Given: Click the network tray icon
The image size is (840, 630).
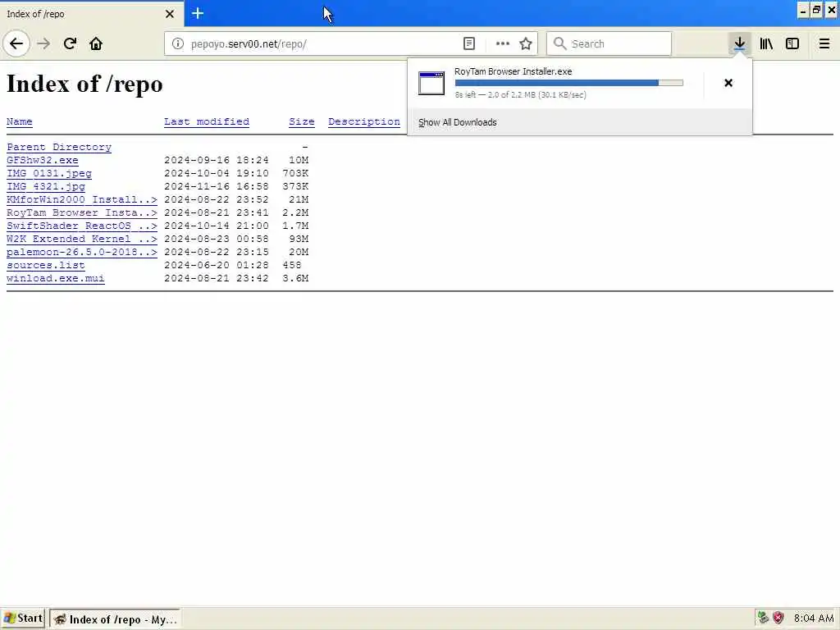Looking at the screenshot, I should (763, 618).
